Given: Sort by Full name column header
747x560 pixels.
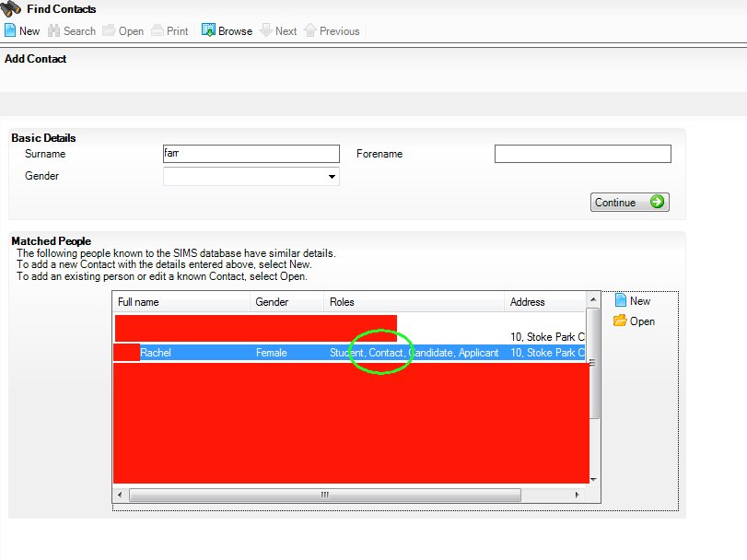Looking at the screenshot, I should [181, 302].
